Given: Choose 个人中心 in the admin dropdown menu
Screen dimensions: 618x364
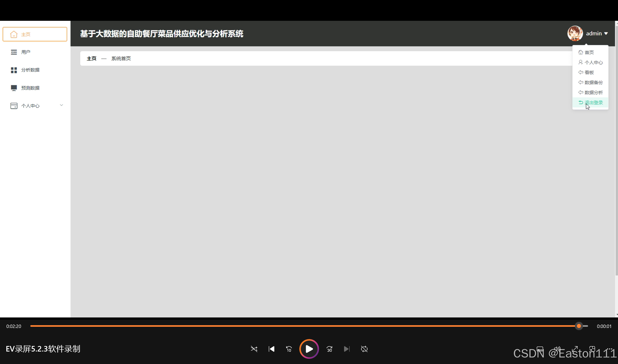Looking at the screenshot, I should point(590,62).
